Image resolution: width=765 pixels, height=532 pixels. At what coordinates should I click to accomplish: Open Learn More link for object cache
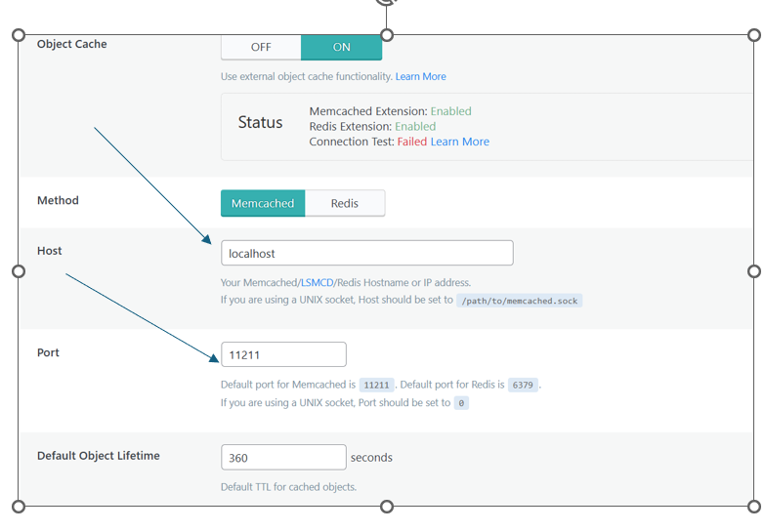pyautogui.click(x=420, y=76)
